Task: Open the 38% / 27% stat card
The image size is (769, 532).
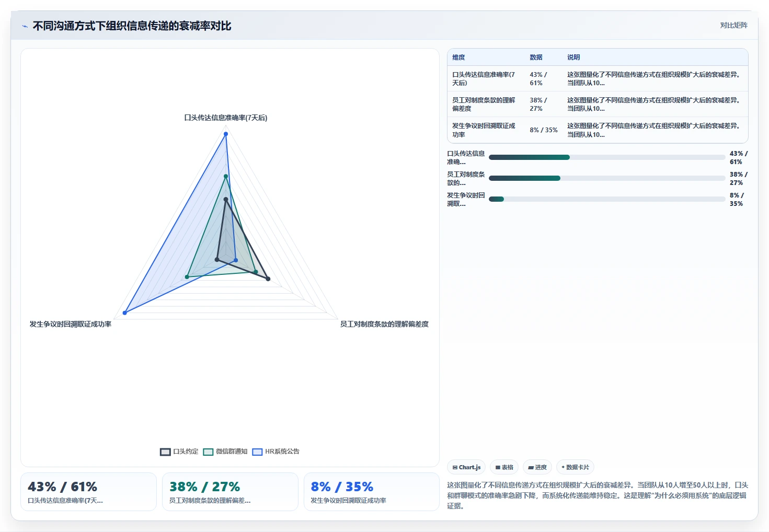Action: (230, 492)
